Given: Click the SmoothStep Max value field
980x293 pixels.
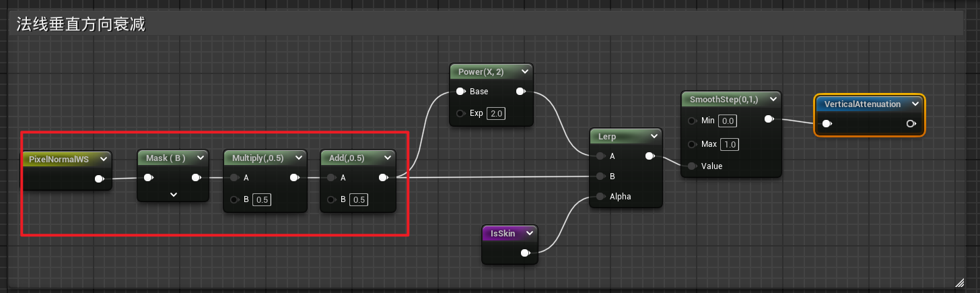Looking at the screenshot, I should 729,145.
